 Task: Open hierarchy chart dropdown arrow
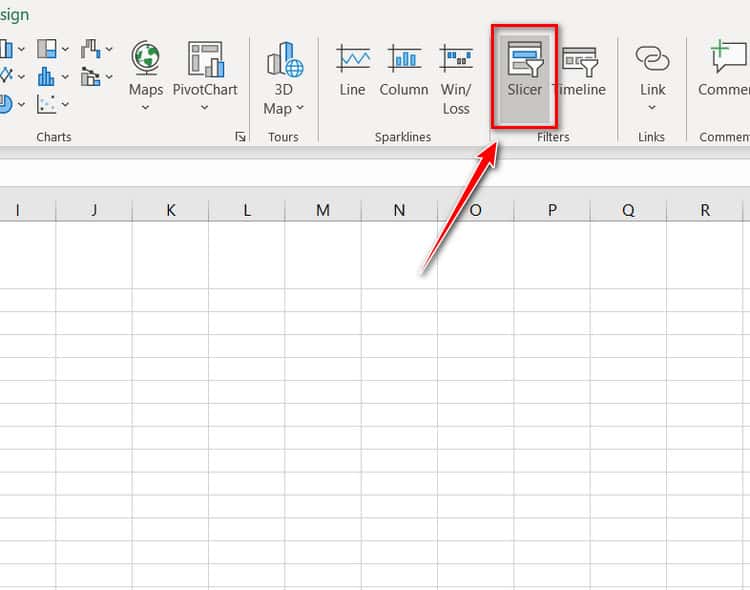point(66,49)
